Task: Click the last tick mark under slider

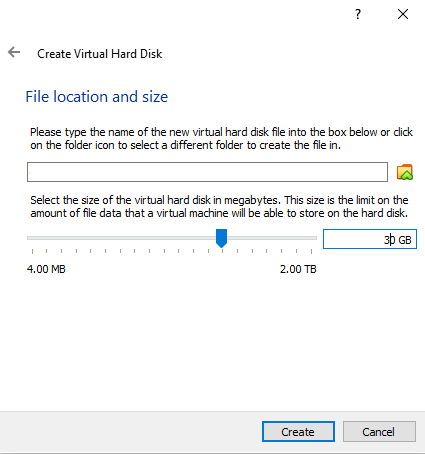Action: 311,251
